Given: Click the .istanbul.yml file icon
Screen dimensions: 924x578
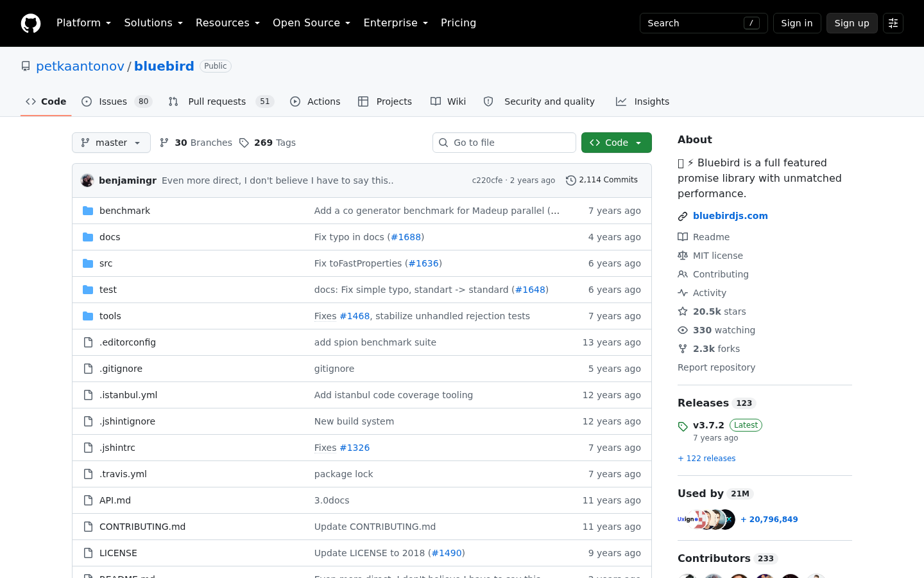Looking at the screenshot, I should [88, 395].
